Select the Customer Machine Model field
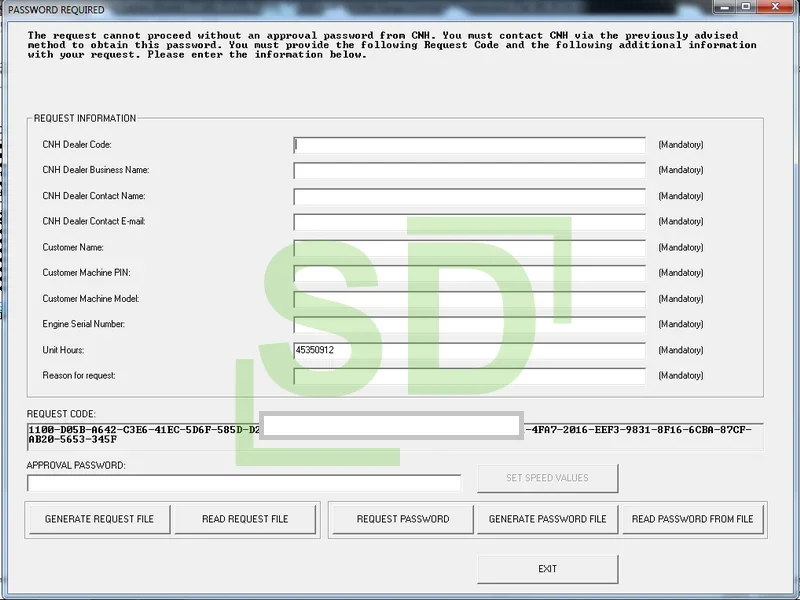Screen dimensions: 800x600 (470, 299)
